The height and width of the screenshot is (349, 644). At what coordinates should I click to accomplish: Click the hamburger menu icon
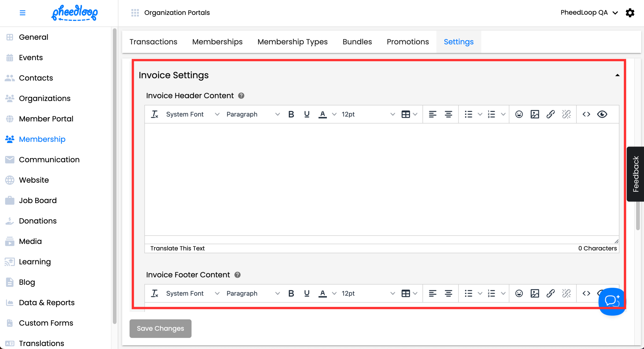click(23, 13)
